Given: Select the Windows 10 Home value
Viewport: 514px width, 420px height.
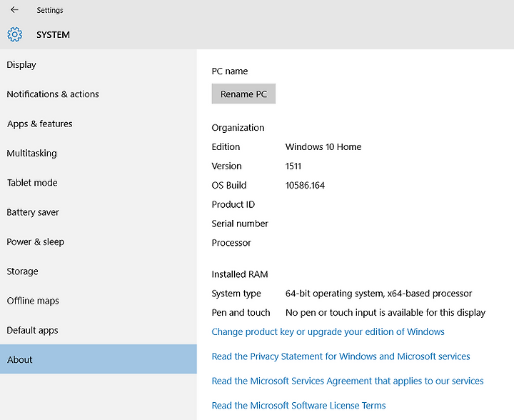Looking at the screenshot, I should pos(323,147).
